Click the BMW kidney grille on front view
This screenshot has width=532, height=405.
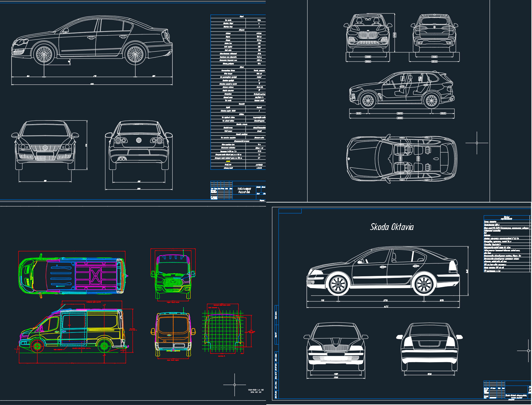pyautogui.click(x=368, y=35)
